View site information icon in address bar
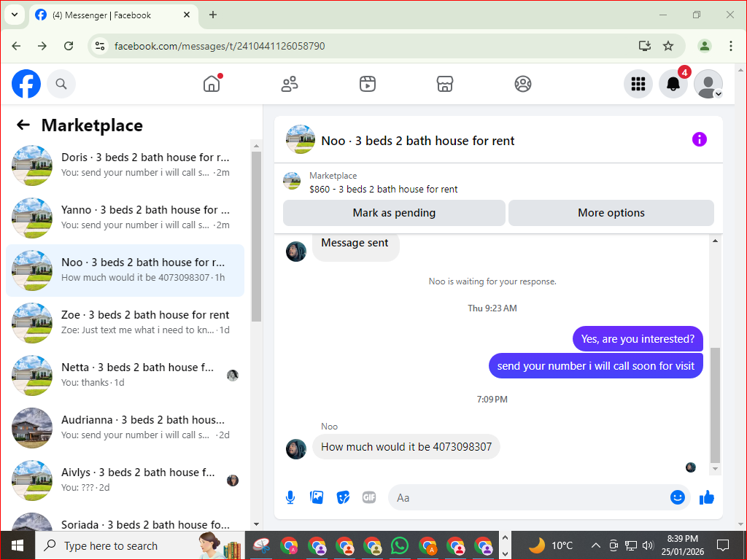 [x=99, y=46]
